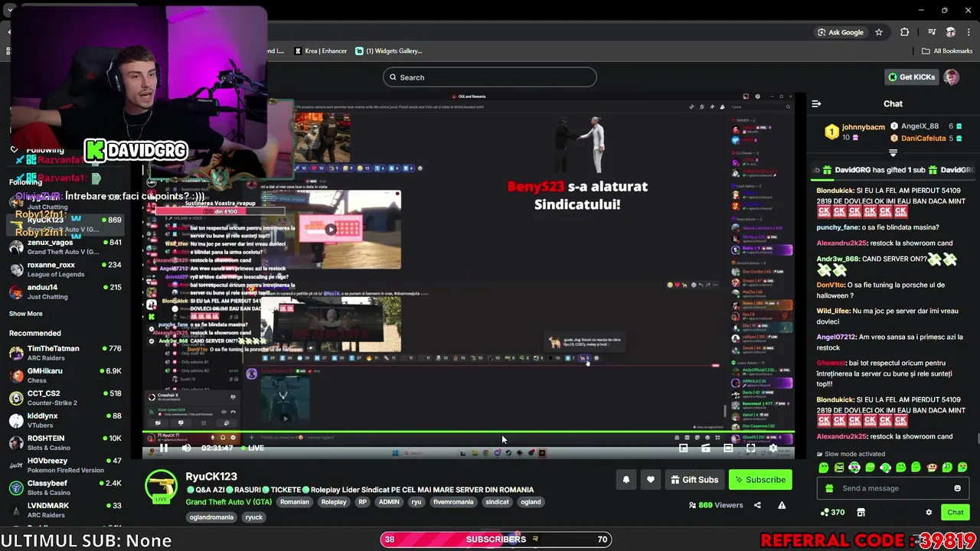Click johnnybacm in the gift leaderboard
The height and width of the screenshot is (551, 980).
click(x=863, y=127)
